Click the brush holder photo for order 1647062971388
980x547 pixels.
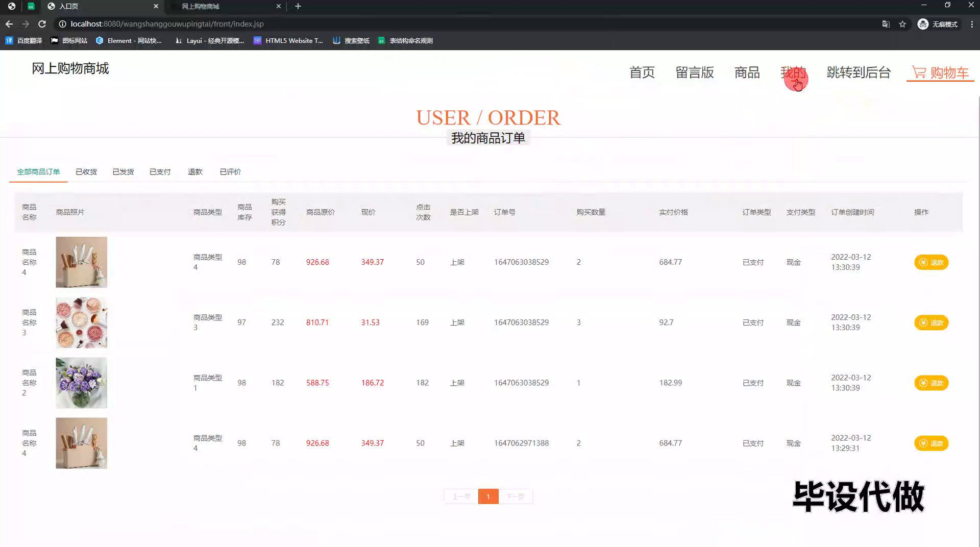coord(82,443)
